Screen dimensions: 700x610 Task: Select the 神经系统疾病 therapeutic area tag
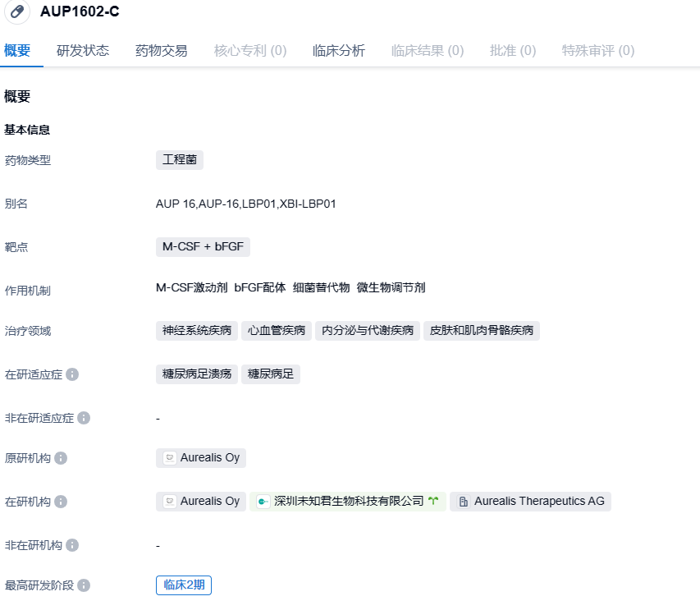(x=197, y=331)
